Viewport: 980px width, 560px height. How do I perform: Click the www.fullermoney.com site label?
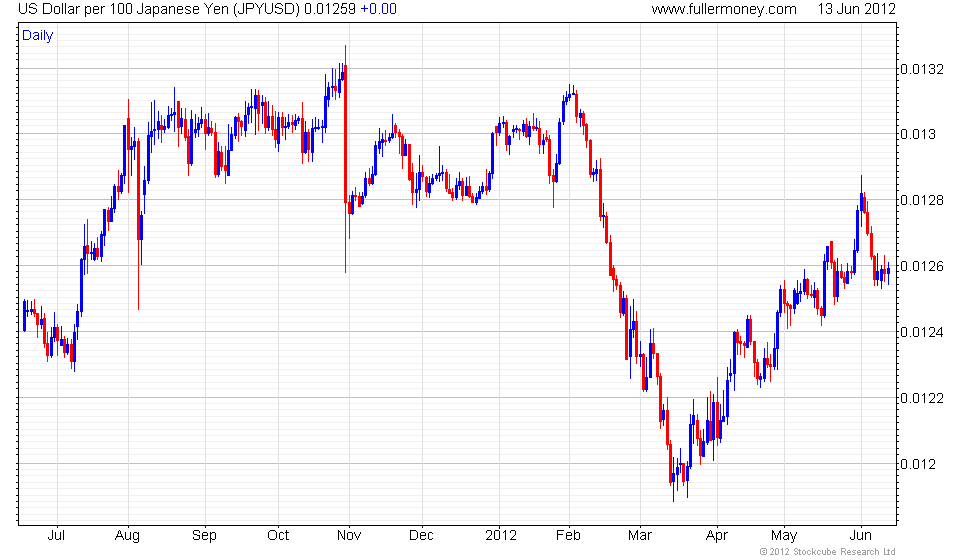coord(724,9)
